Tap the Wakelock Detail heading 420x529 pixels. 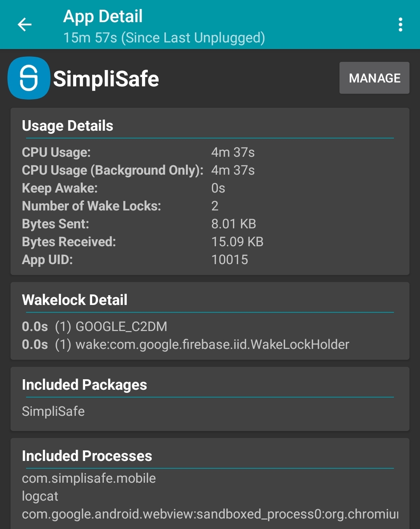[75, 300]
